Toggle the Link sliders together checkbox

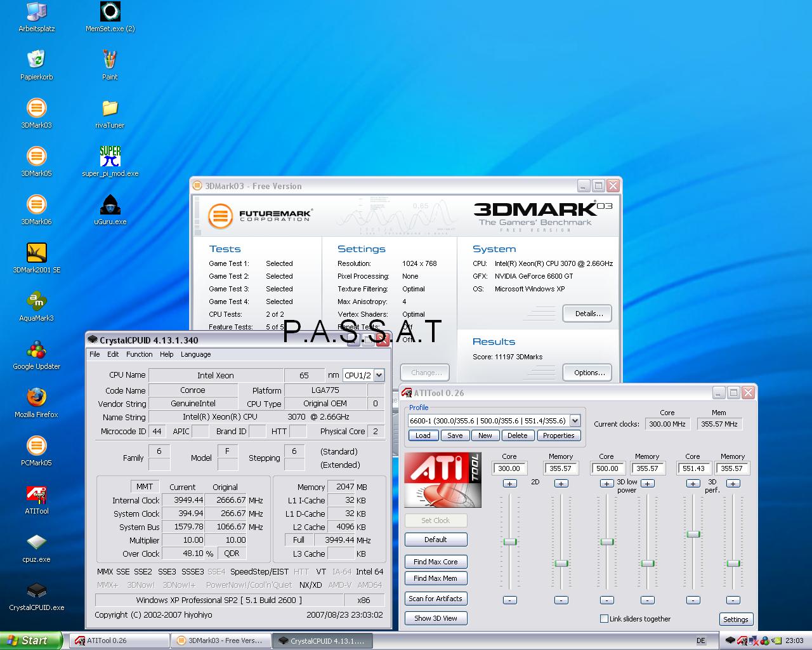[x=604, y=619]
